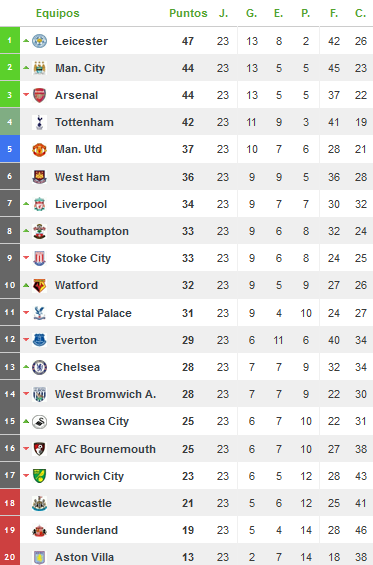Click the blue position 5 badge

pyautogui.click(x=10, y=149)
